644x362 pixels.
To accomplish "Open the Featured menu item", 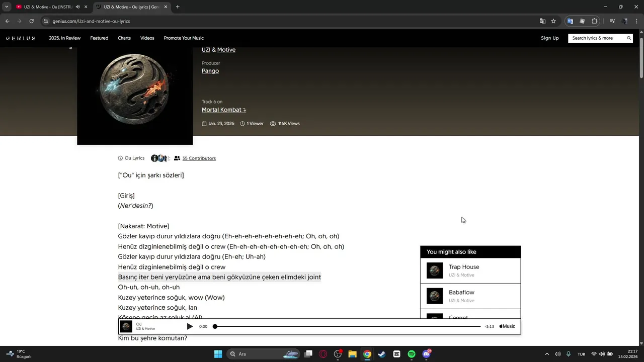I will pos(99,38).
